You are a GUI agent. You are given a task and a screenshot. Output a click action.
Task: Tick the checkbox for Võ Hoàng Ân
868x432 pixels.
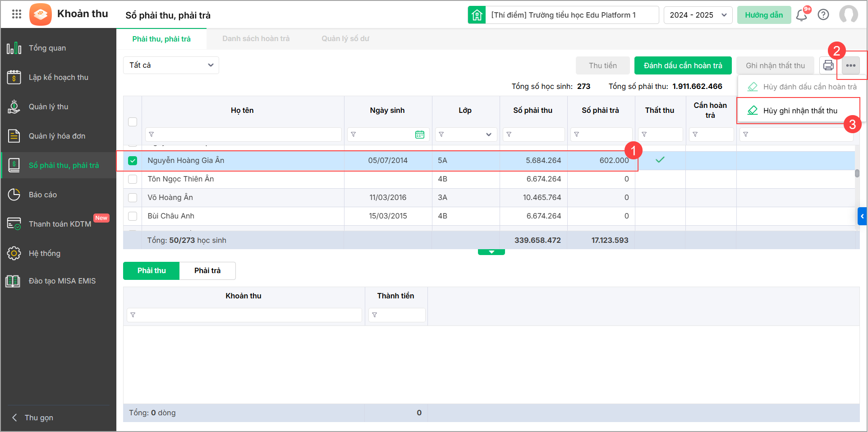[133, 198]
